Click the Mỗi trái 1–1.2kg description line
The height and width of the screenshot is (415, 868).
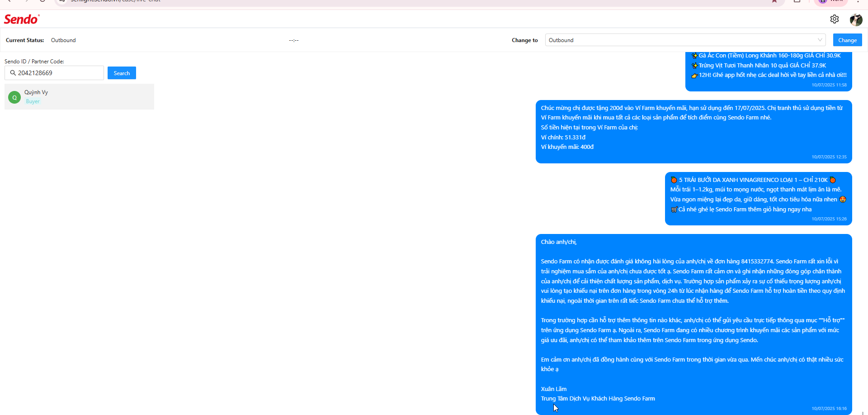[x=756, y=190]
